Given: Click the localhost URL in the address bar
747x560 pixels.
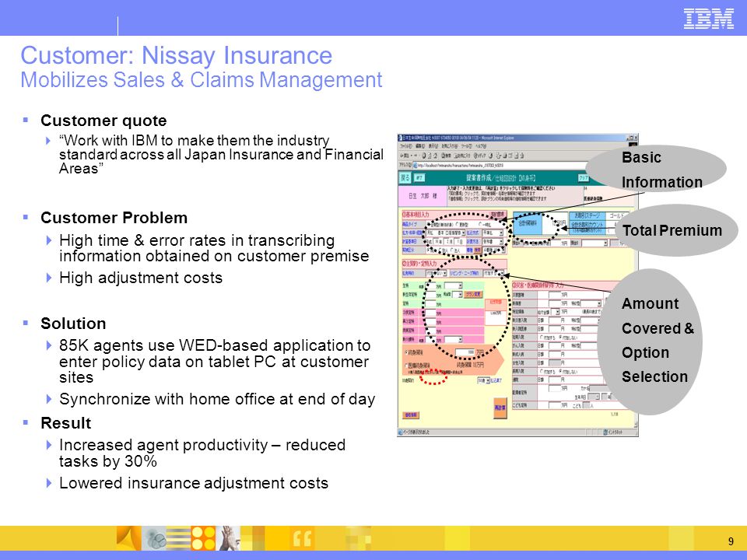Looking at the screenshot, I should click(x=460, y=165).
